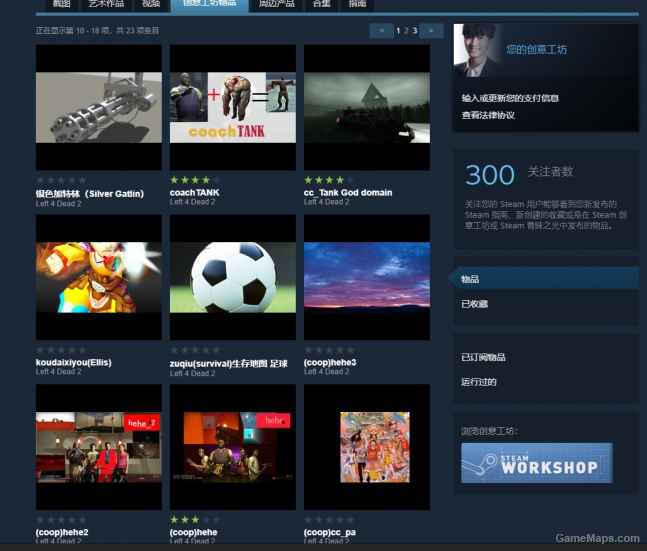
Task: Switch to the 截图 tab
Action: (61, 4)
